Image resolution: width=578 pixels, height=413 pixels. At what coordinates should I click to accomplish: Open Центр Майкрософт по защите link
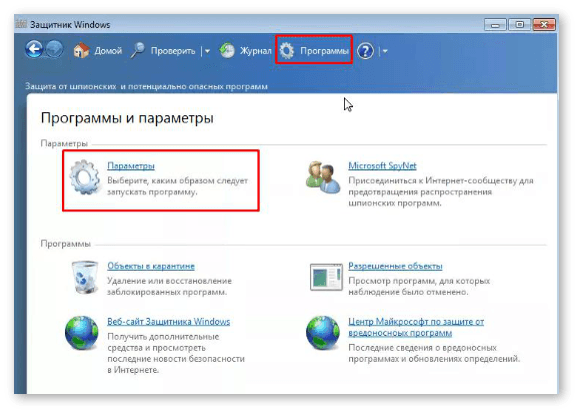416,327
